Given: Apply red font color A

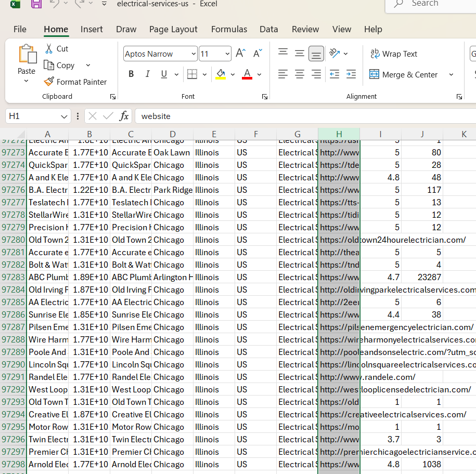Looking at the screenshot, I should (x=247, y=74).
